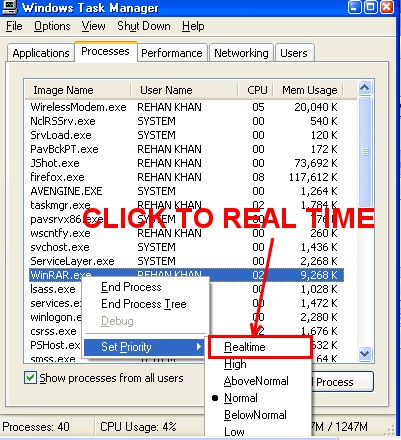Set priority to Realtime
This screenshot has height=440, width=401.
260,347
